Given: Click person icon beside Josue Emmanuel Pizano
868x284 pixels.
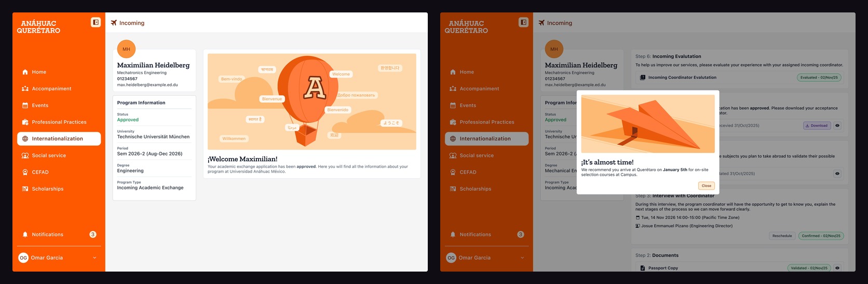Looking at the screenshot, I should point(638,226).
